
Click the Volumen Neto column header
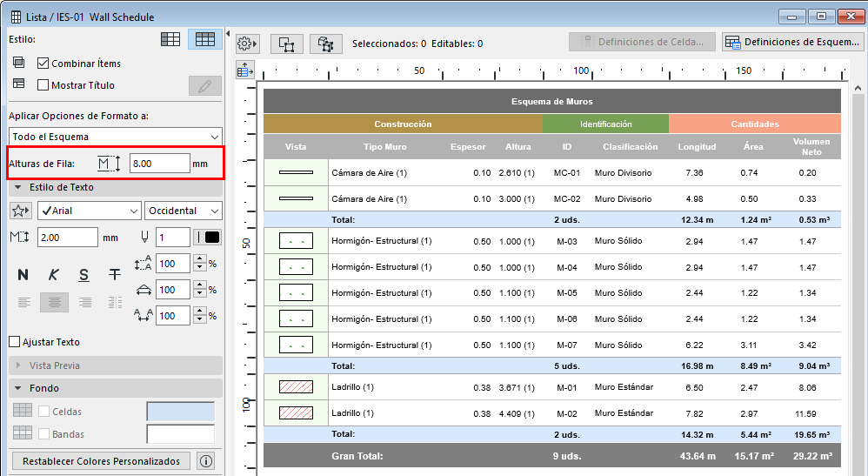point(811,146)
